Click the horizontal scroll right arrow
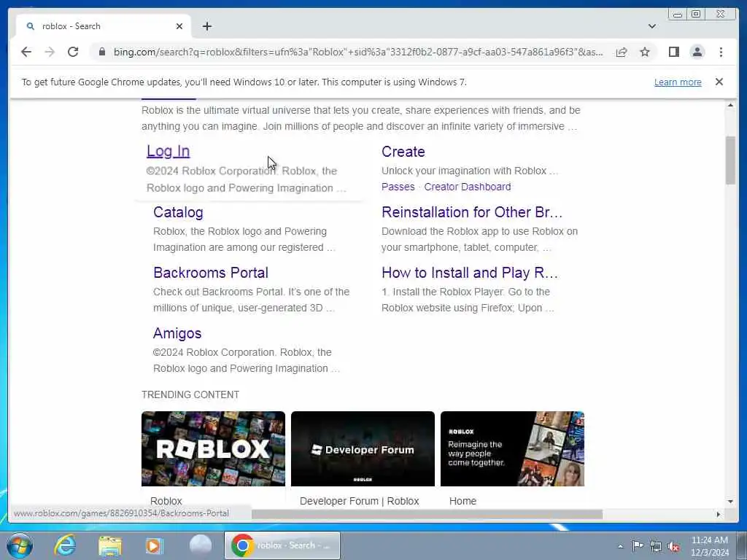The image size is (747, 560). [x=719, y=514]
